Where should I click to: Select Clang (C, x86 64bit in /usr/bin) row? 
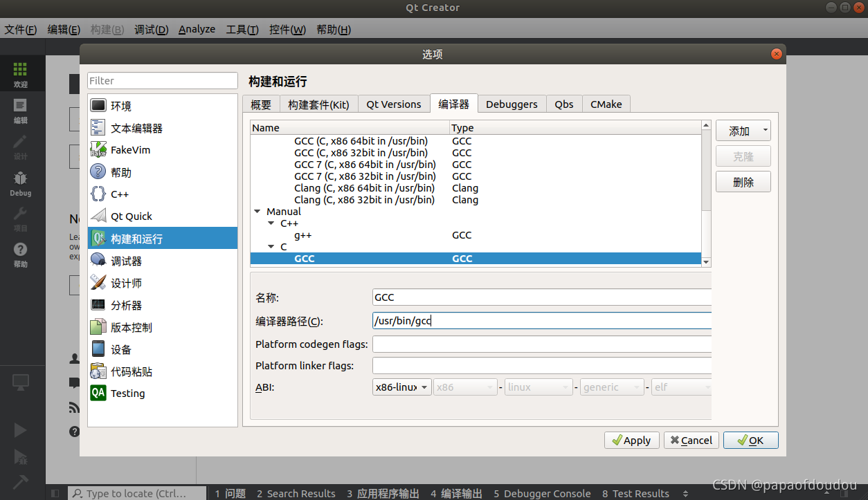pos(476,188)
